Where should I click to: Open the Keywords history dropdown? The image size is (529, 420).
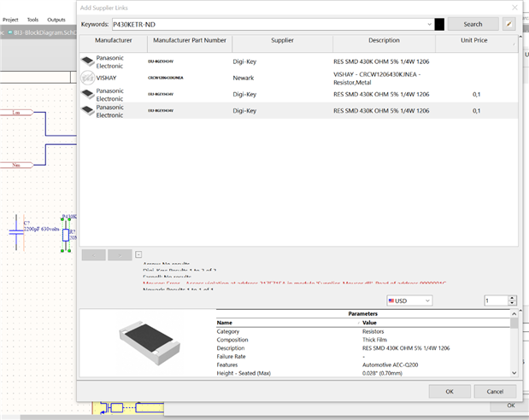point(429,25)
